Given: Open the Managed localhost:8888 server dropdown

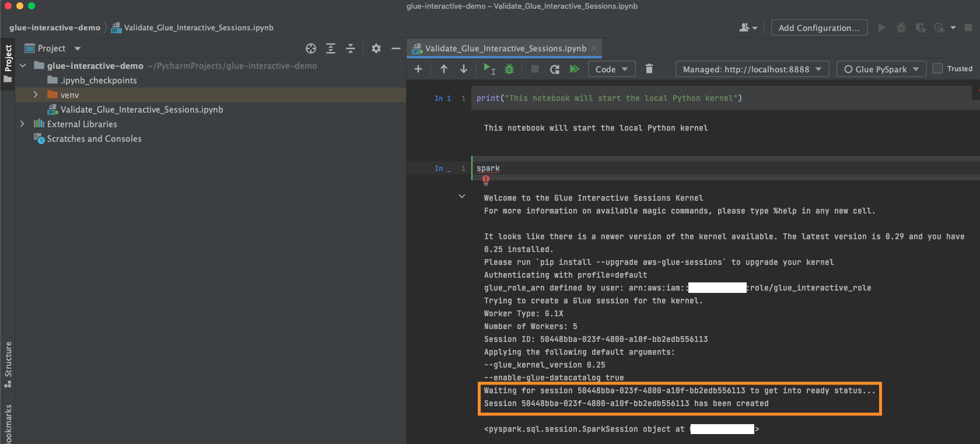Looking at the screenshot, I should tap(752, 69).
